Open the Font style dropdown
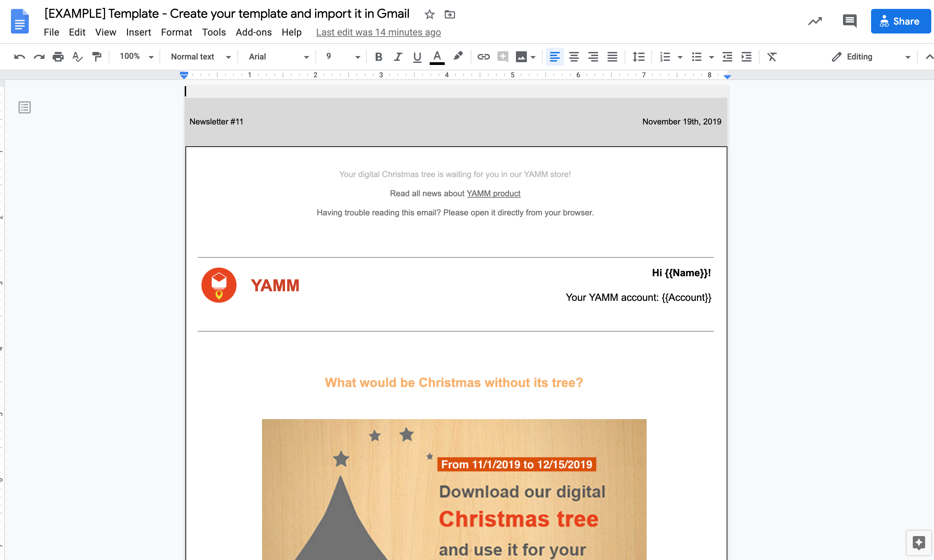Screen dimensions: 934x560 point(276,57)
